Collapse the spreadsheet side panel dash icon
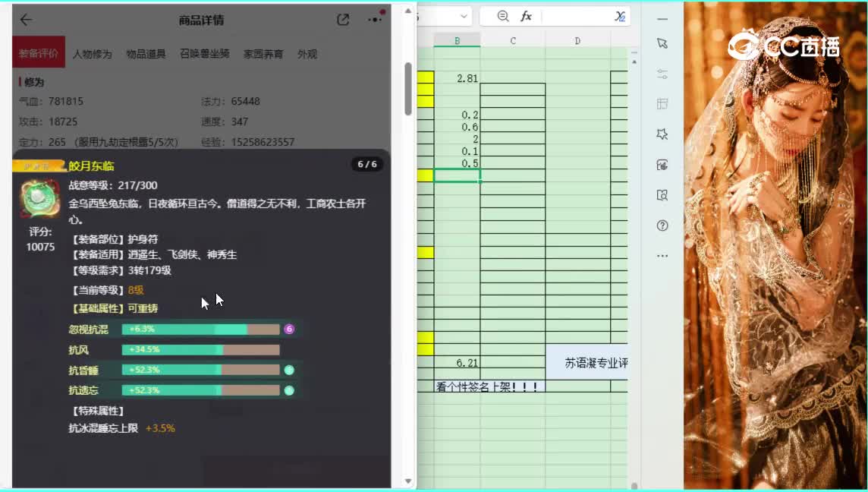The width and height of the screenshot is (868, 492). coord(662,19)
